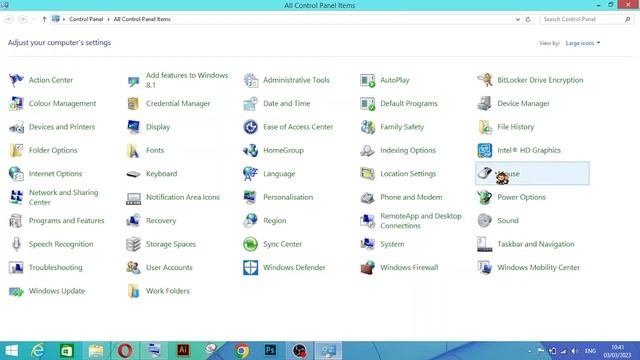Screen dimensions: 640x360
Task: Click the Back navigation arrow
Action: click(x=9, y=19)
